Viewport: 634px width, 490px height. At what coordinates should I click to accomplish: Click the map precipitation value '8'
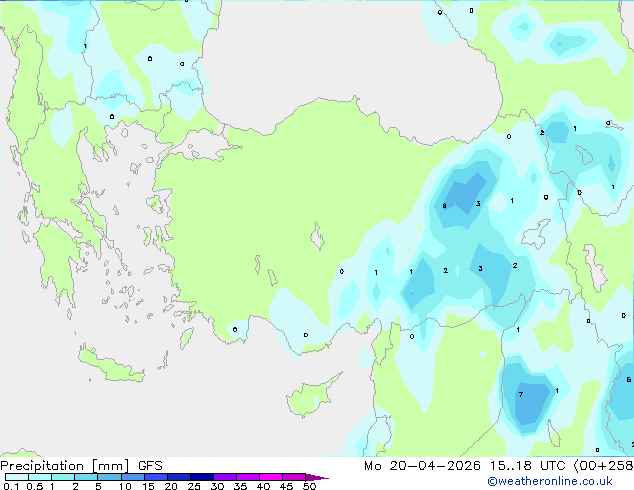[444, 206]
